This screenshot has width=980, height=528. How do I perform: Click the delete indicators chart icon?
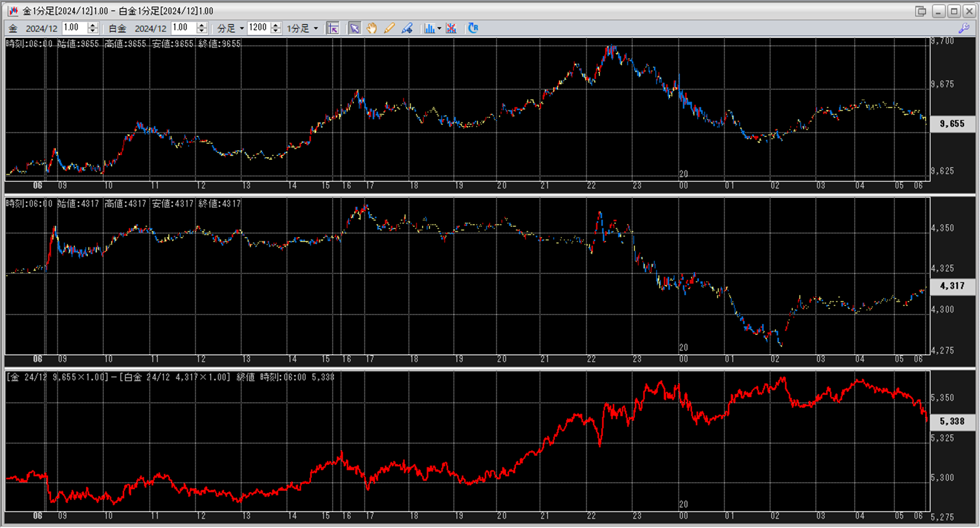(451, 28)
